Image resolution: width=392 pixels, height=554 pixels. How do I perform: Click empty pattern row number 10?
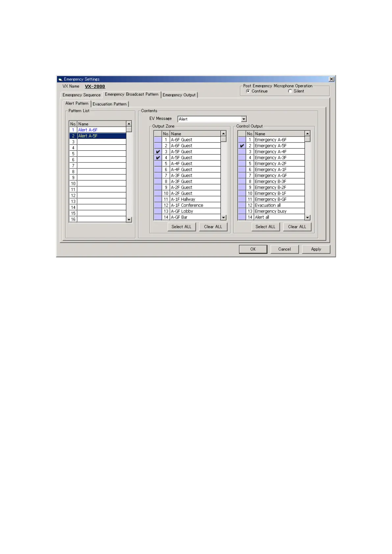97,184
